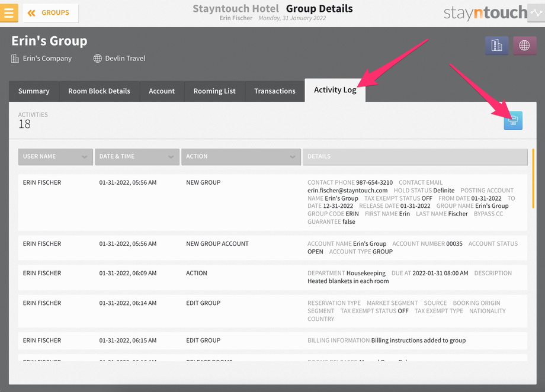Click email erin.fischer@stayntouch.com
This screenshot has width=545, height=392.
pos(347,191)
